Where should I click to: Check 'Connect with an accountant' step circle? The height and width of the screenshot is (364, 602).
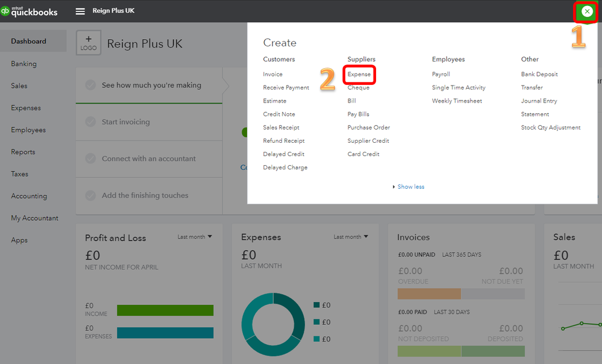click(x=90, y=158)
